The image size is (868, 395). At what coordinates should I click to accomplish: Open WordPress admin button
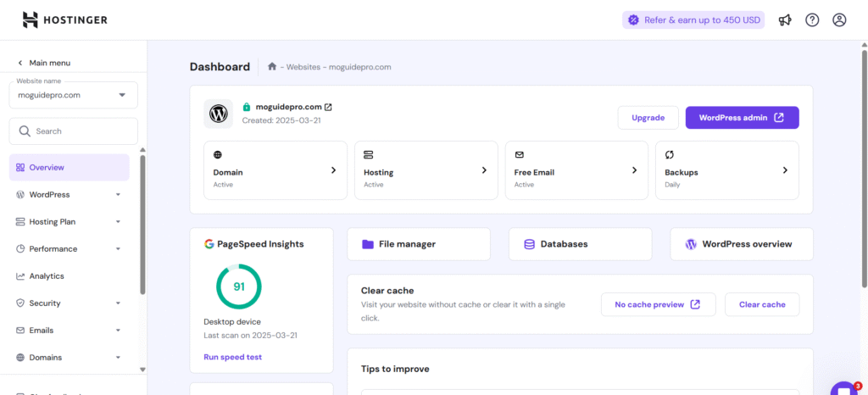click(742, 117)
